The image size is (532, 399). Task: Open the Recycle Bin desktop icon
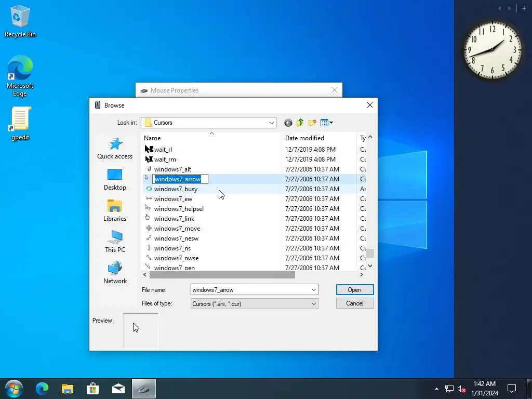(x=20, y=22)
